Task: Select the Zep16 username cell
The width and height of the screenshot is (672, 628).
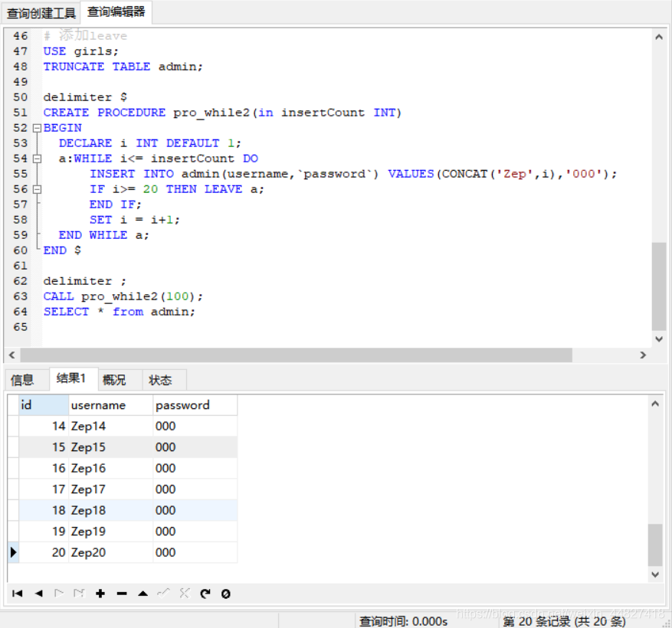Action: [110, 468]
